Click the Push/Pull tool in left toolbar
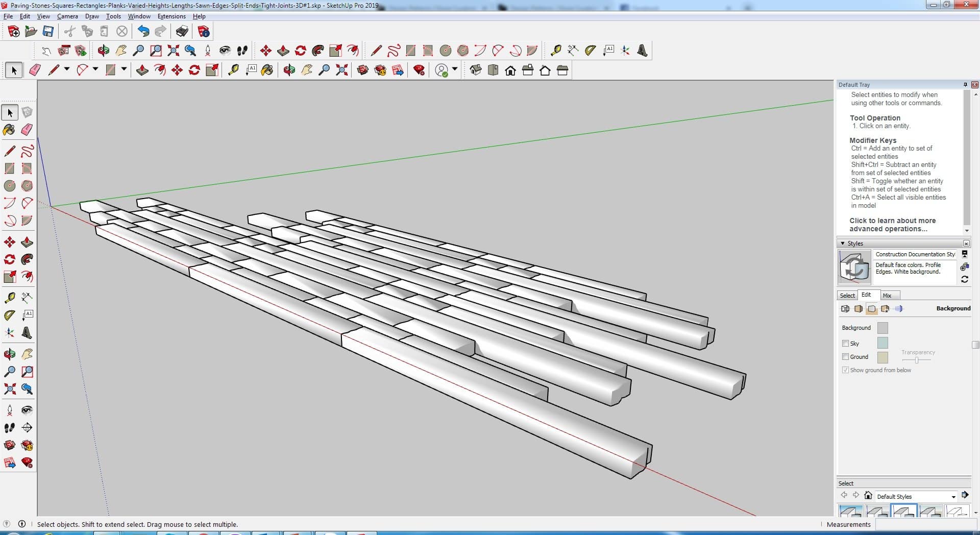Viewport: 980px width, 535px height. pyautogui.click(x=27, y=242)
